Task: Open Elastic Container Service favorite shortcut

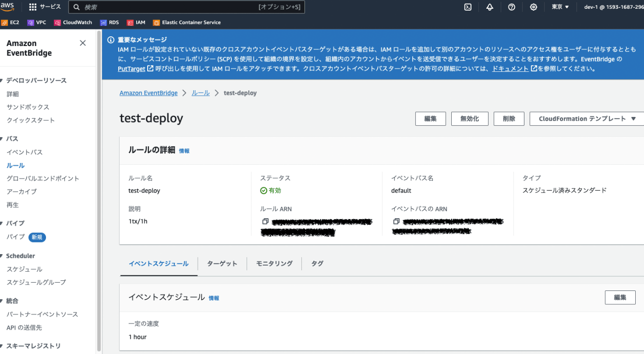Action: pyautogui.click(x=187, y=23)
